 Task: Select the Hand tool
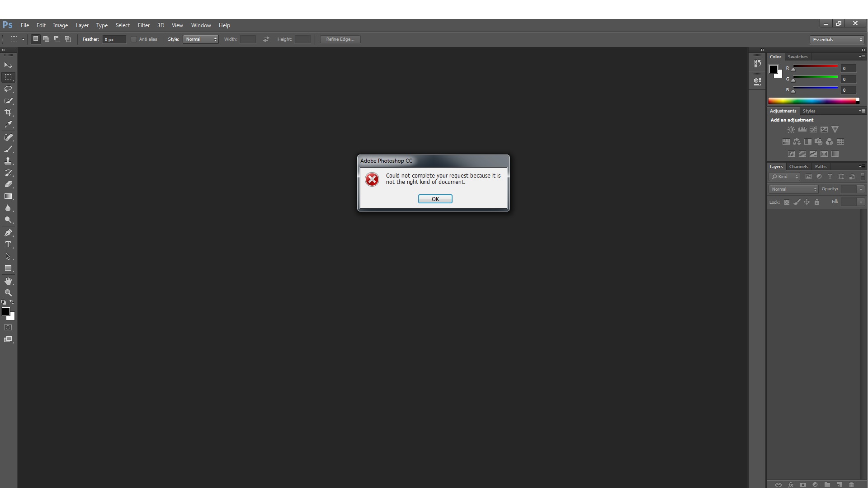point(8,281)
